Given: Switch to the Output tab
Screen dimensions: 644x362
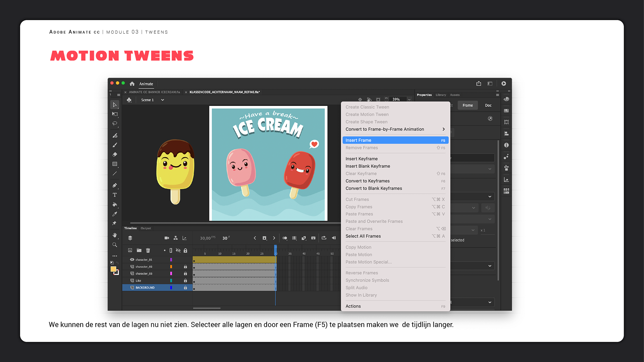Looking at the screenshot, I should pyautogui.click(x=146, y=228).
